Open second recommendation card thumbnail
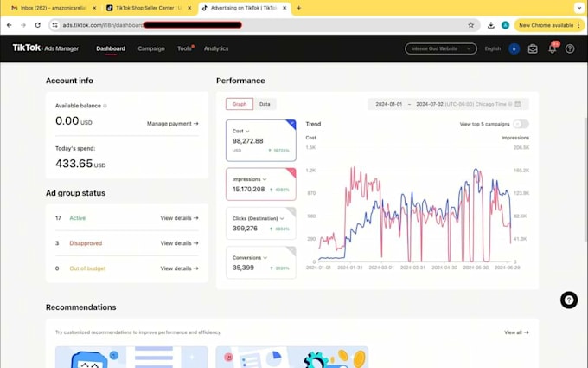The image size is (588, 368). (292, 357)
